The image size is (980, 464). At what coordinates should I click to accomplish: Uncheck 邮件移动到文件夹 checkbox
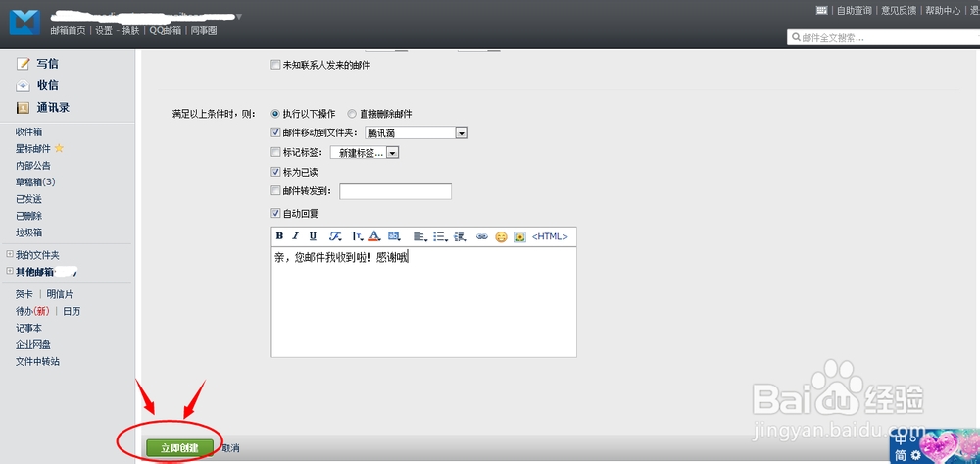pos(275,132)
